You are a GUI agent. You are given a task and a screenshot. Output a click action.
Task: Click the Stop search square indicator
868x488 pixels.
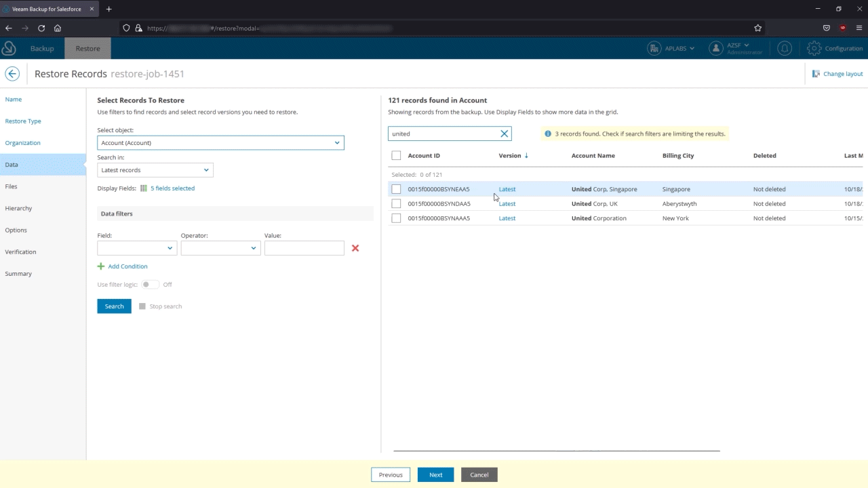pos(142,306)
